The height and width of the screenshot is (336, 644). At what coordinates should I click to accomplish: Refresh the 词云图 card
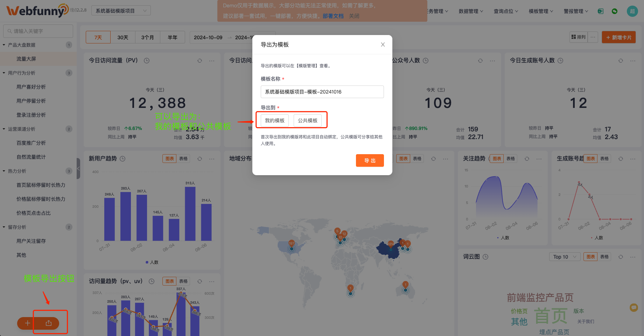(621, 257)
